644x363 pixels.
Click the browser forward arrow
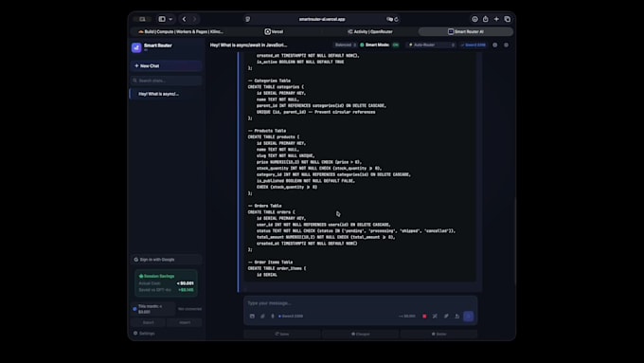coord(195,19)
